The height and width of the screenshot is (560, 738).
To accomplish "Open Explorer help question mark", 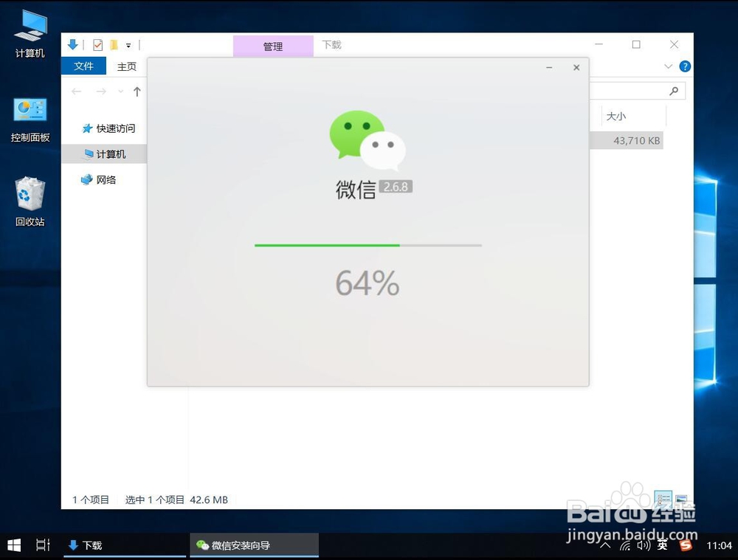I will 685,66.
